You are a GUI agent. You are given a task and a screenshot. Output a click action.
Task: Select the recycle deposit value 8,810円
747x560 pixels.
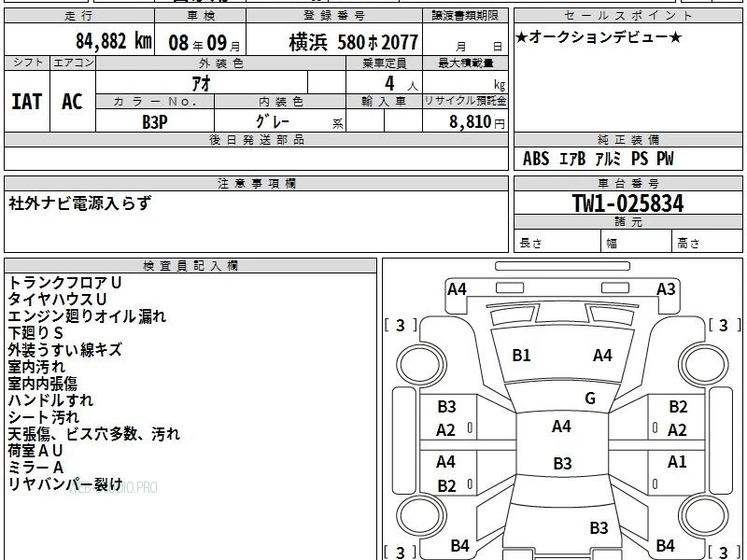tap(477, 122)
